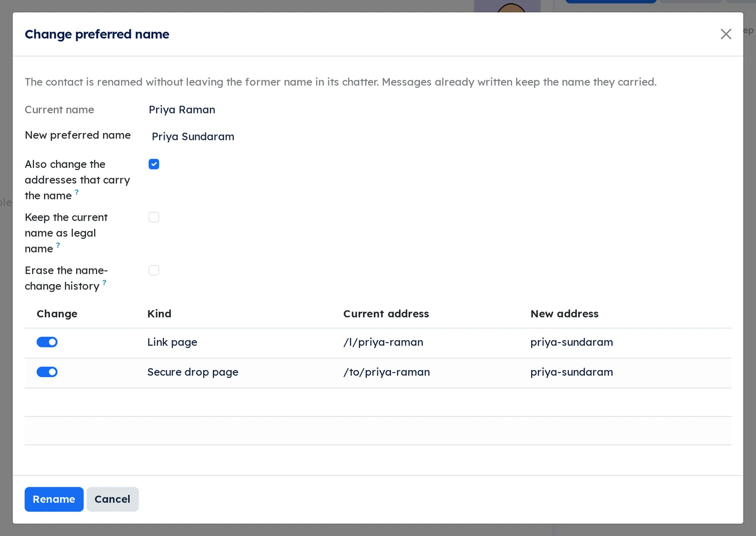Uncheck 'Also change the addresses that carry the name'
This screenshot has height=536, width=756.
[x=154, y=164]
